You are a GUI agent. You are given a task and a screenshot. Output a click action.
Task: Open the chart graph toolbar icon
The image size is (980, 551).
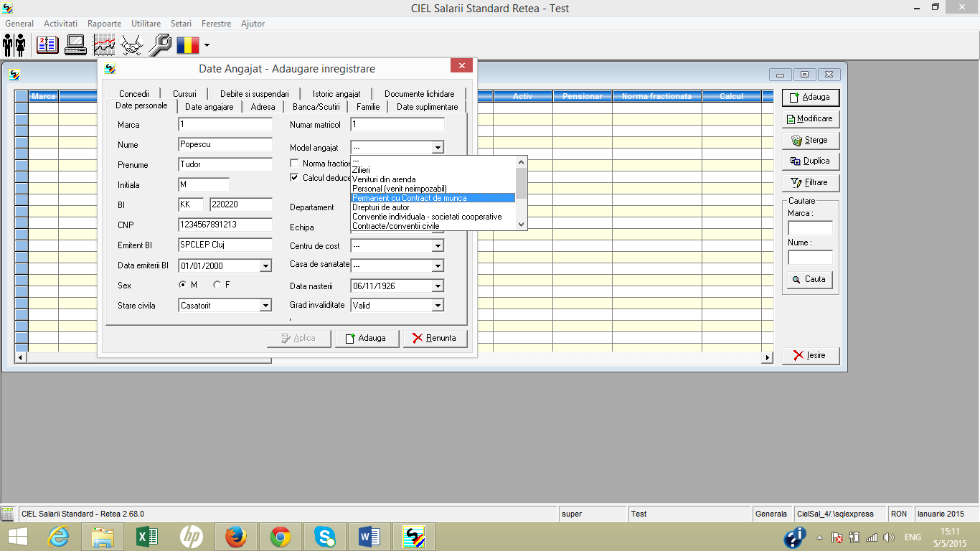point(104,45)
